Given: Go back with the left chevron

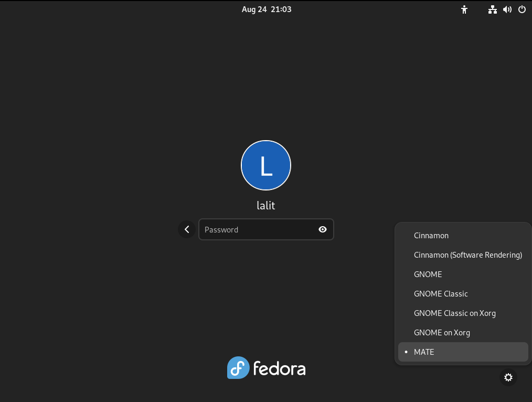Looking at the screenshot, I should (x=187, y=229).
